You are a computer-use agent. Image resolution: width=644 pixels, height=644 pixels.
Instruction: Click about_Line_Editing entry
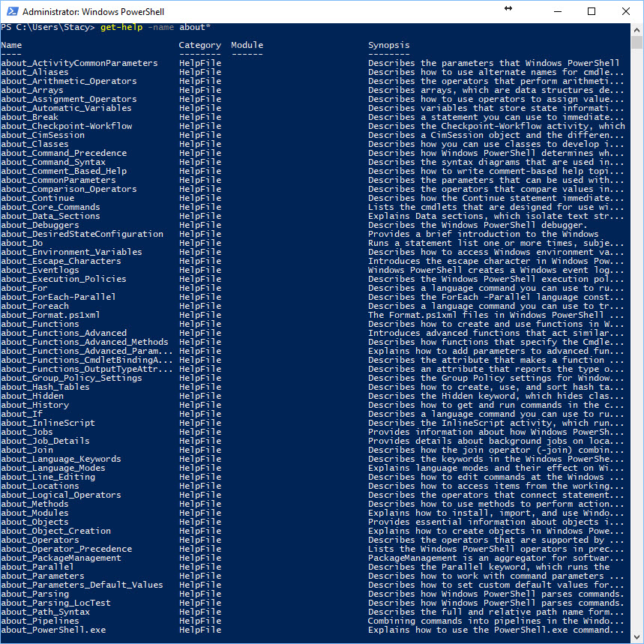[x=48, y=478]
